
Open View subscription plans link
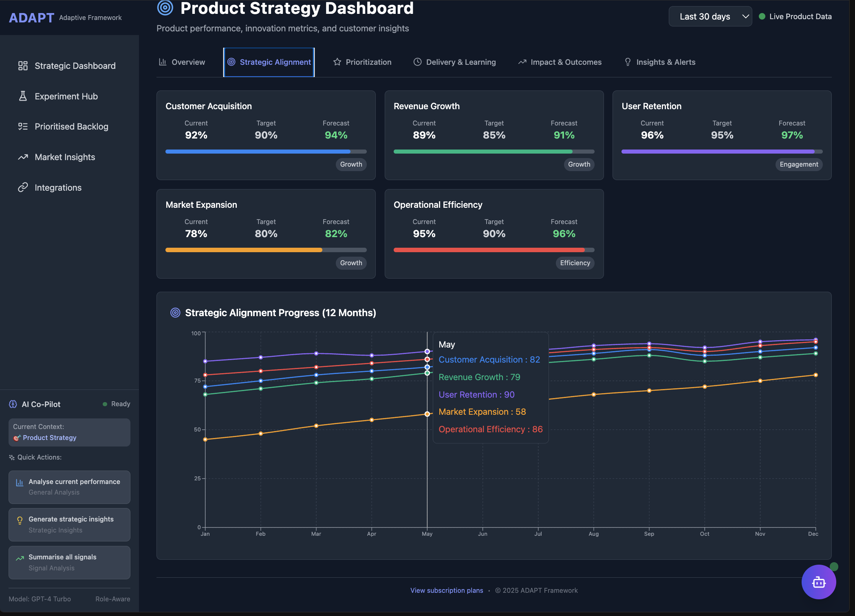pyautogui.click(x=446, y=590)
